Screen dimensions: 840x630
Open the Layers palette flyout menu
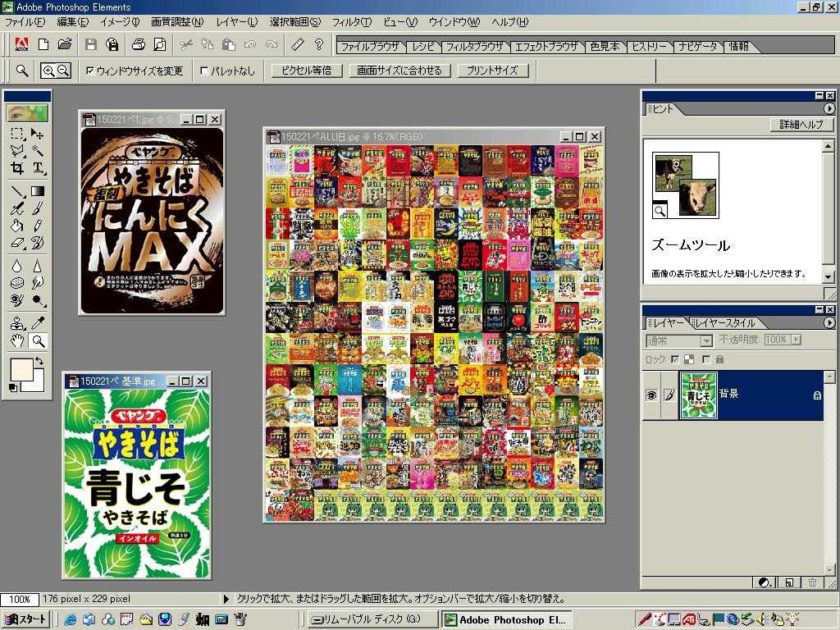pos(829,322)
